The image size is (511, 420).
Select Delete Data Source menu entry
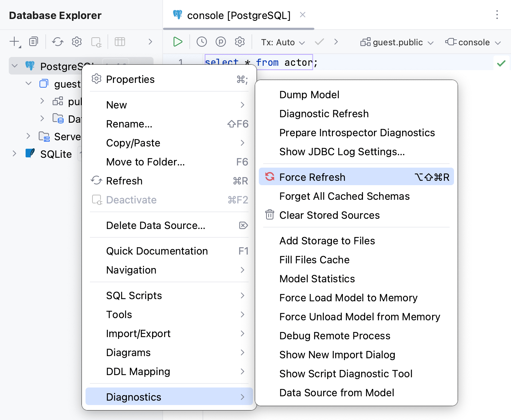(x=155, y=225)
